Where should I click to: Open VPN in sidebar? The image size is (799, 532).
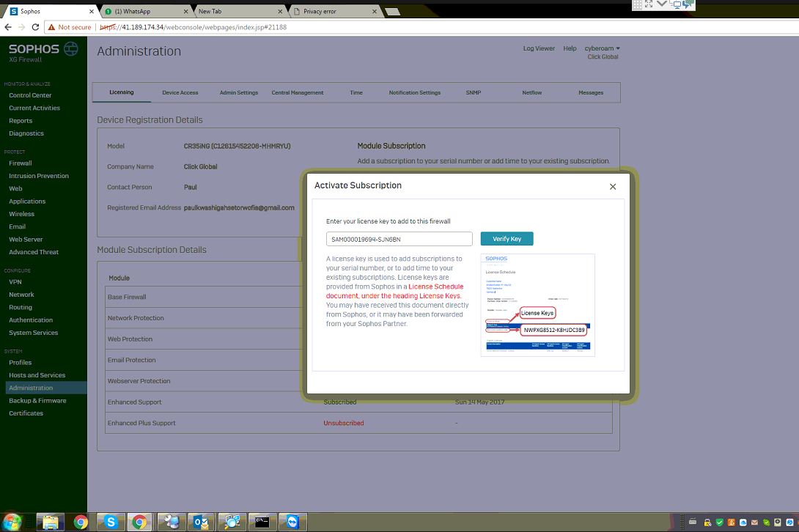tap(15, 282)
